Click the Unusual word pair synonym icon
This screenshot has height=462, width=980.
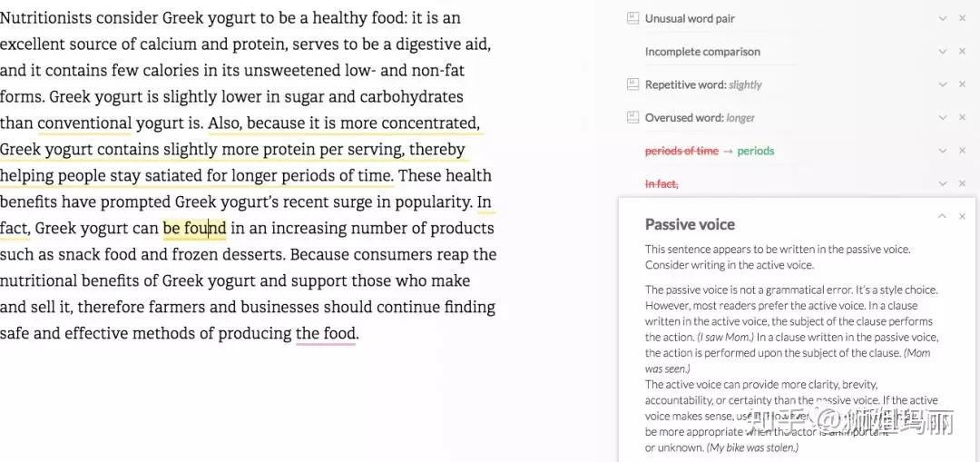pos(632,18)
